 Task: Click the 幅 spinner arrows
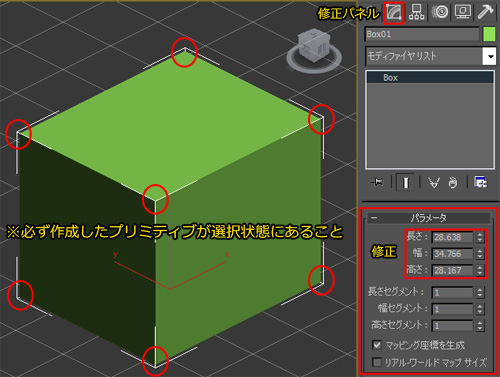480,254
